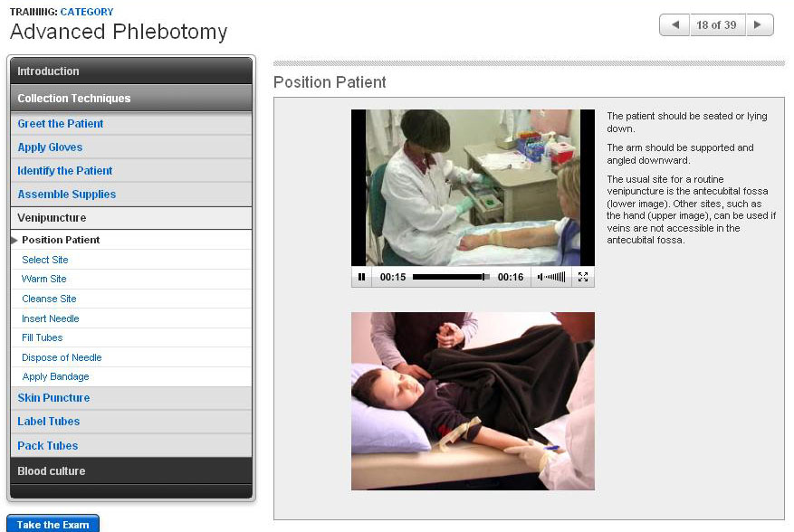Go to the previous training page
The image size is (794, 532).
point(675,24)
